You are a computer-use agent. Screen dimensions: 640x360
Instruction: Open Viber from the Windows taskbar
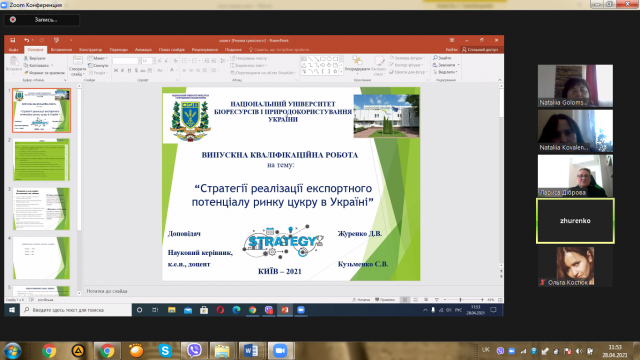(x=194, y=350)
